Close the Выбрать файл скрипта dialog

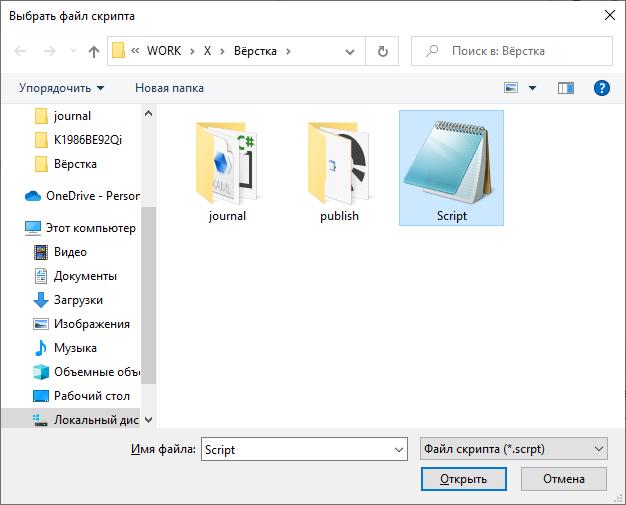click(x=610, y=16)
